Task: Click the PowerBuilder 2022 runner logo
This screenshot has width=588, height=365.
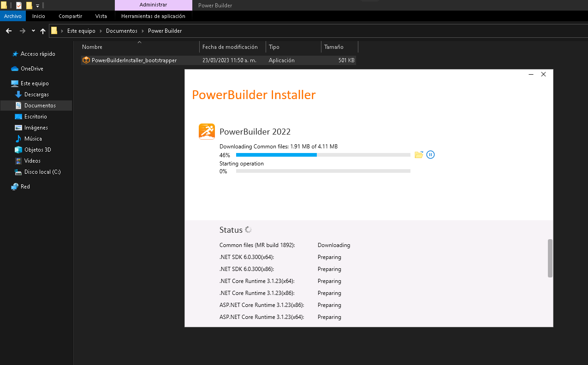Action: (207, 131)
